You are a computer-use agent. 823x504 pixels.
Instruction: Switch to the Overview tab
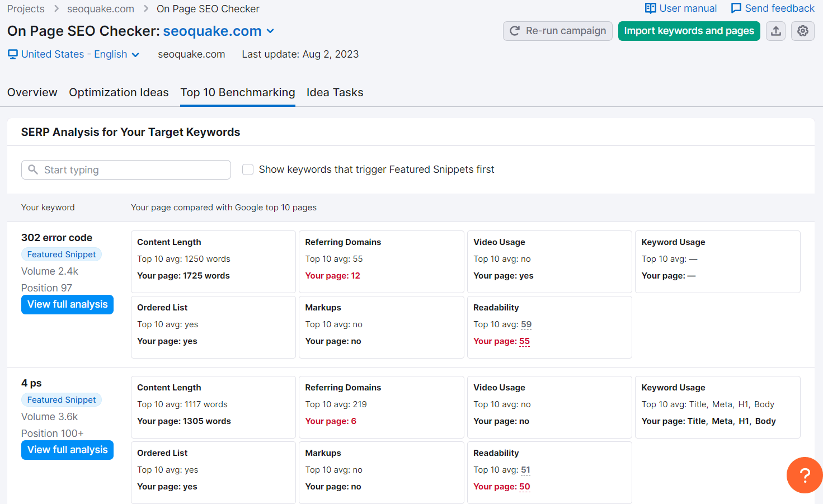coord(32,92)
